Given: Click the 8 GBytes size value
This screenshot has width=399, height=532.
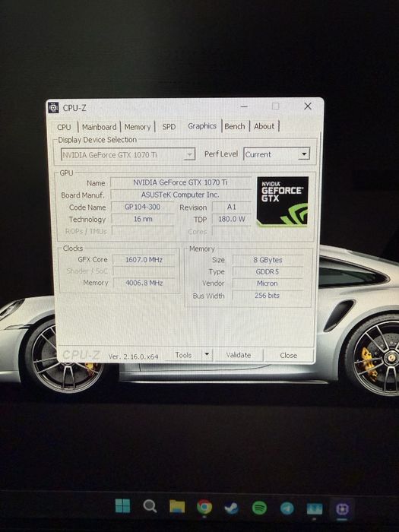Looking at the screenshot, I should [268, 260].
